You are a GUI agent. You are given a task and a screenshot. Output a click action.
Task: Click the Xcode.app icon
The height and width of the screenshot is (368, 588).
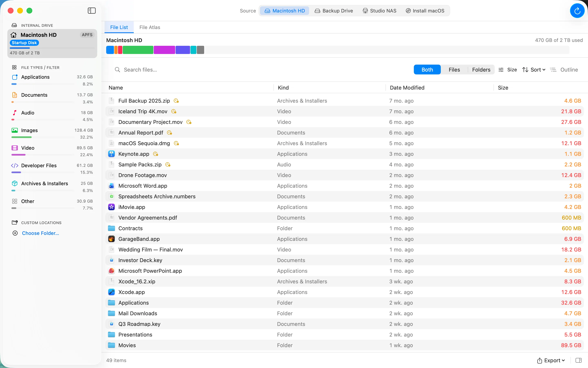click(111, 292)
